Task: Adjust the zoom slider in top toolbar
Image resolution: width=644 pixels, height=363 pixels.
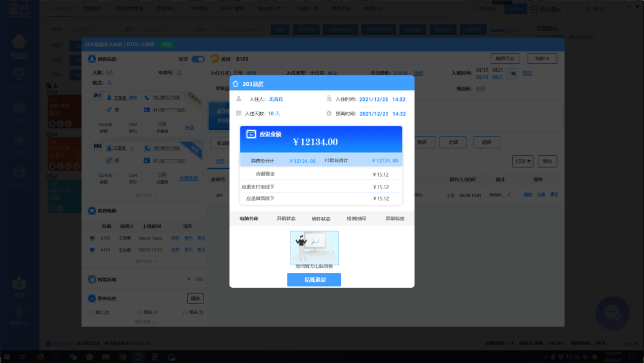Action: [x=506, y=30]
